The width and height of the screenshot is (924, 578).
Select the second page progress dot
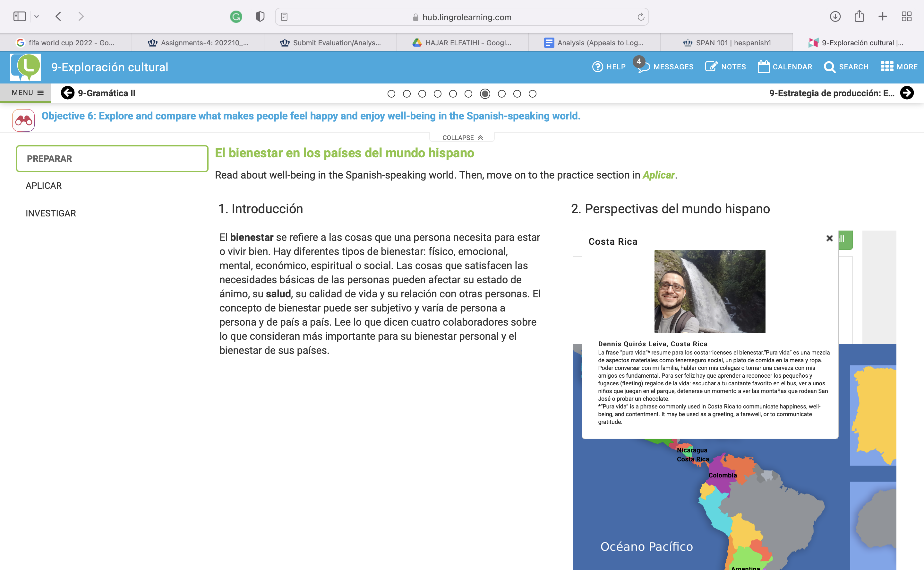pyautogui.click(x=406, y=94)
